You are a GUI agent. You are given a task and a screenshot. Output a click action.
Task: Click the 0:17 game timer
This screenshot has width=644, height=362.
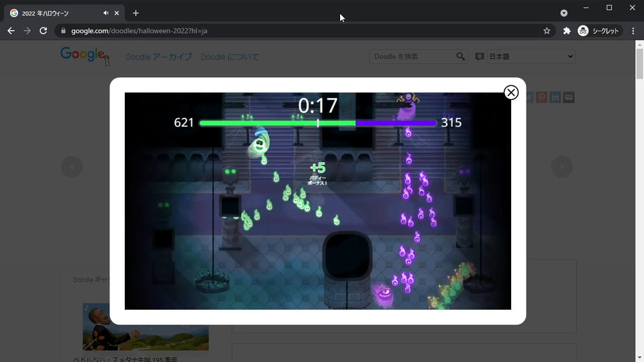(318, 106)
